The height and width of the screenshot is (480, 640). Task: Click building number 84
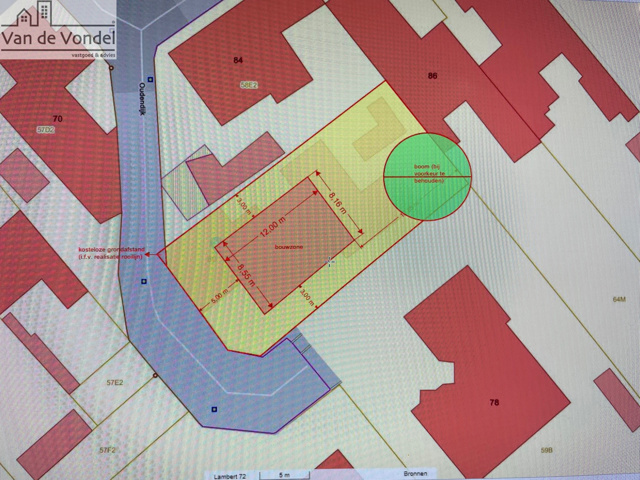pyautogui.click(x=238, y=61)
